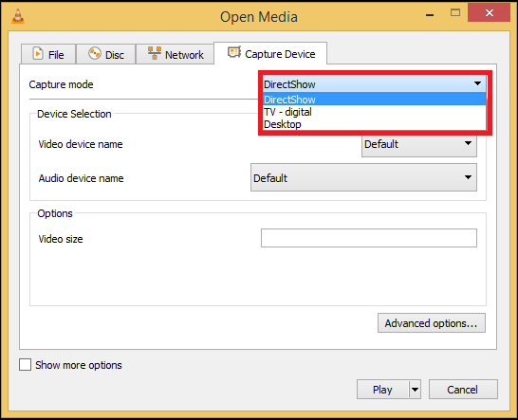This screenshot has width=518, height=420.
Task: Close the Open Media dialog
Action: pyautogui.click(x=489, y=13)
